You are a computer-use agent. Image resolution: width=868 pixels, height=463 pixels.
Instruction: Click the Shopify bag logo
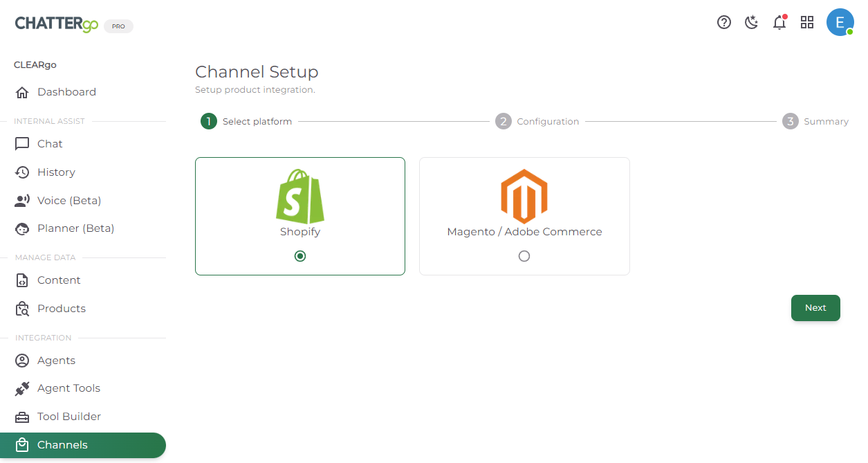click(300, 196)
